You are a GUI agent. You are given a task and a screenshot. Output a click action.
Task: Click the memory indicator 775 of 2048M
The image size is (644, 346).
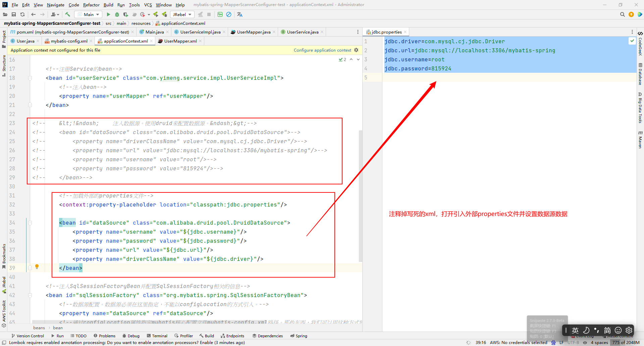626,342
